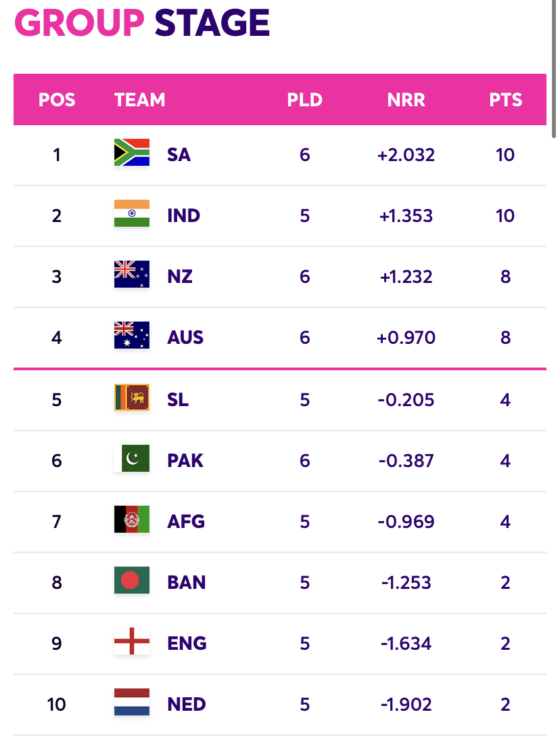Click the NRR column header

point(406,100)
